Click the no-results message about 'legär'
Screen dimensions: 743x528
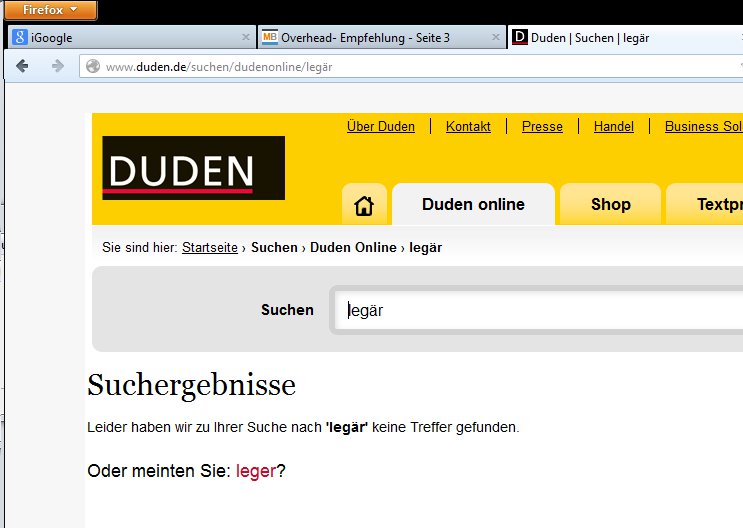click(x=303, y=428)
